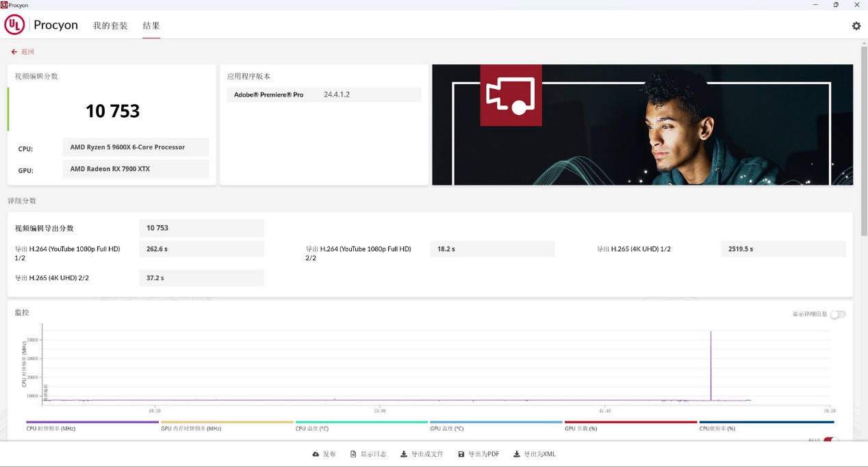Screen dimensions: 868x467
Task: Click the 发布 cloud upload icon
Action: [316, 454]
